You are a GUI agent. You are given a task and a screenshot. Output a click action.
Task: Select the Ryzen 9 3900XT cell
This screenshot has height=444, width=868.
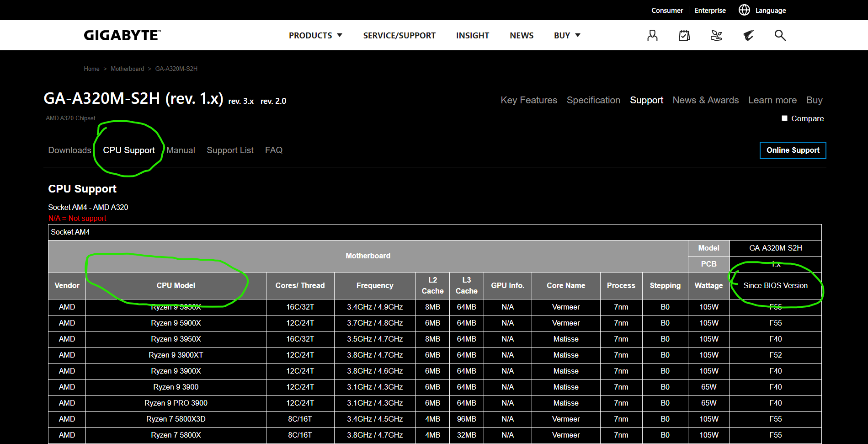pyautogui.click(x=176, y=355)
